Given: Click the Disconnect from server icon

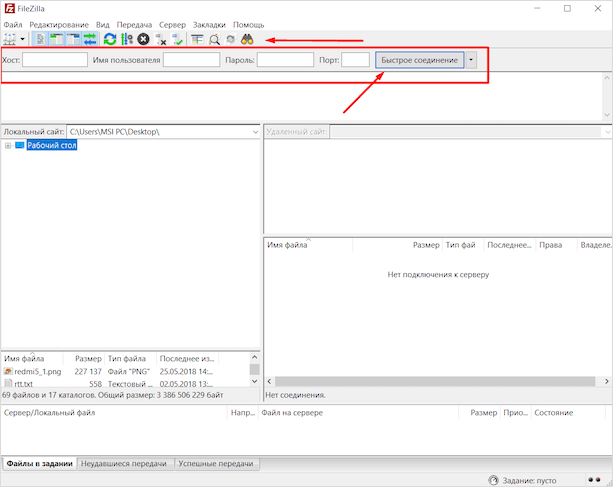Looking at the screenshot, I should (x=161, y=40).
